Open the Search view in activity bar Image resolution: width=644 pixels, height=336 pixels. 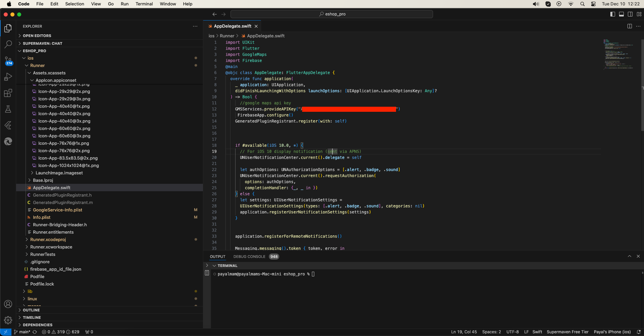pos(8,44)
